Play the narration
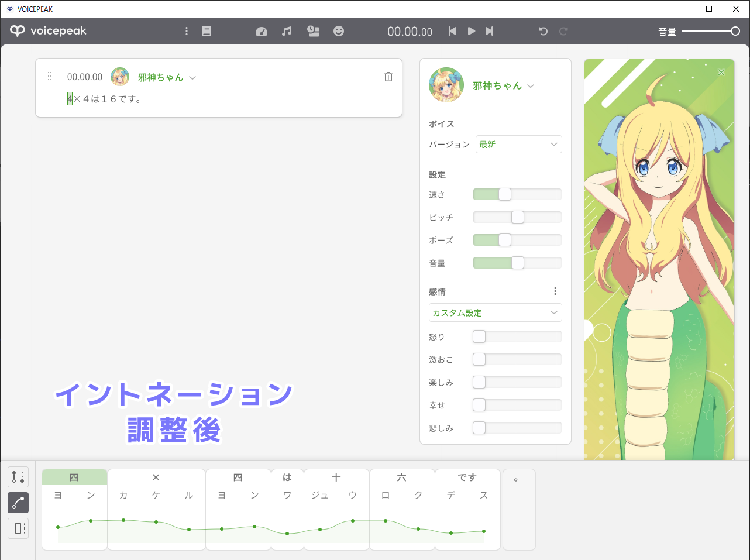Screen dimensions: 750x560 click(472, 31)
